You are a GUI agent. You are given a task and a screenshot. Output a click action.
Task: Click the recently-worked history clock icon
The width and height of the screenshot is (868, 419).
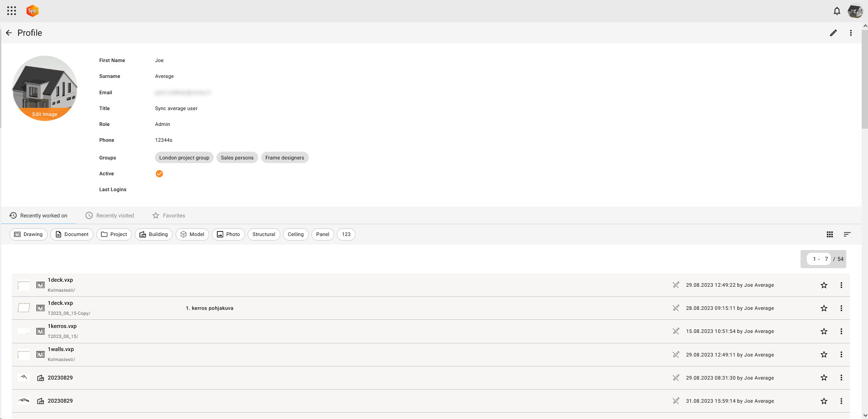[13, 216]
